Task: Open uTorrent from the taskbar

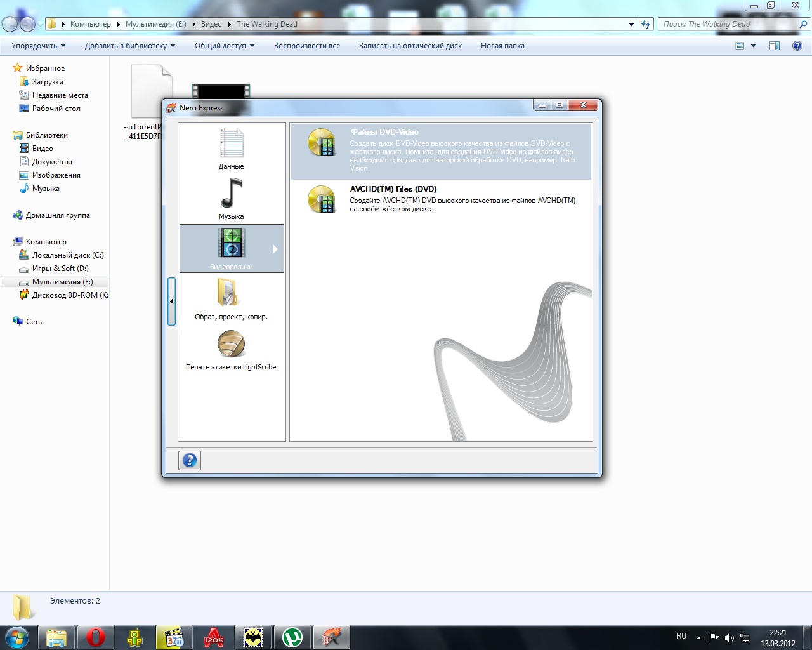Action: 292,637
